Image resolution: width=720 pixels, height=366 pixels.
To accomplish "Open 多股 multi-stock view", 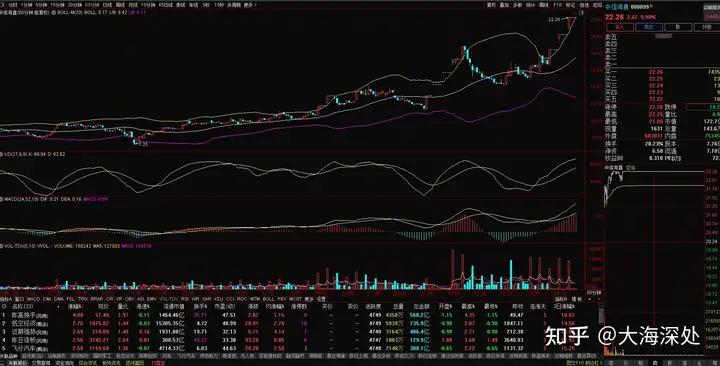I will (x=518, y=5).
